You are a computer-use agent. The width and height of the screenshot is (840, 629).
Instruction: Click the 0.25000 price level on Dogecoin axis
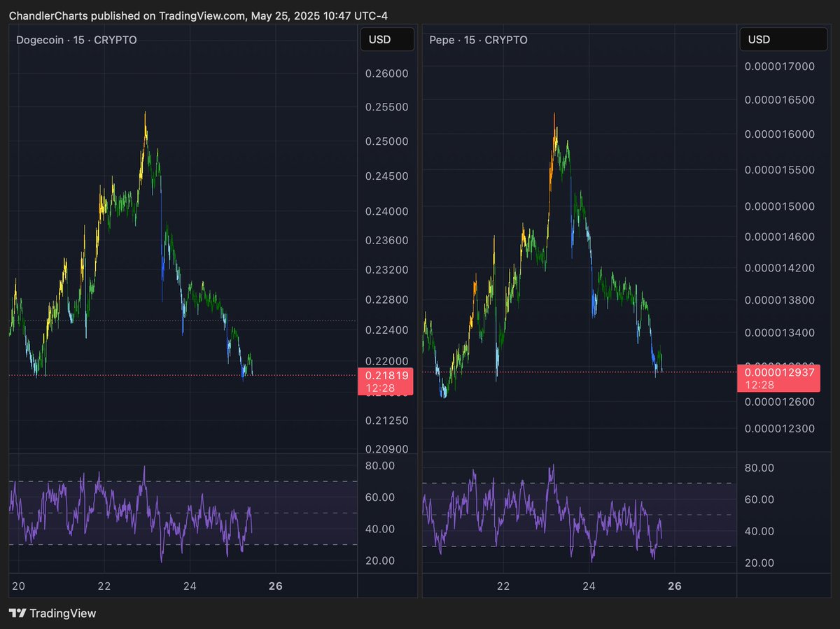pyautogui.click(x=386, y=141)
